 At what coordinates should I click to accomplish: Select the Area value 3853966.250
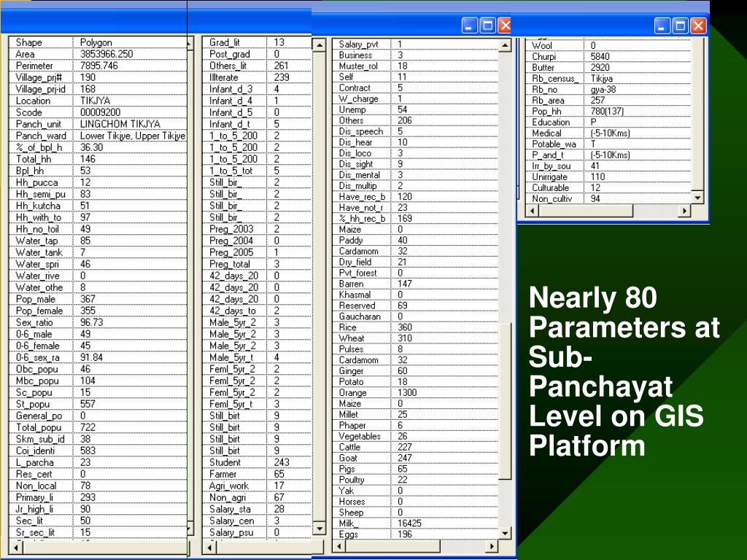(107, 54)
